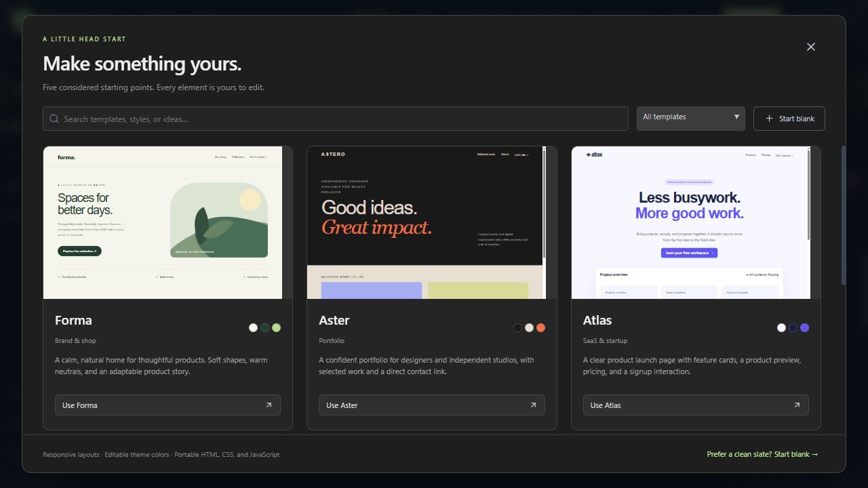The image size is (868, 488).
Task: Focus the search templates input field
Action: coord(336,119)
